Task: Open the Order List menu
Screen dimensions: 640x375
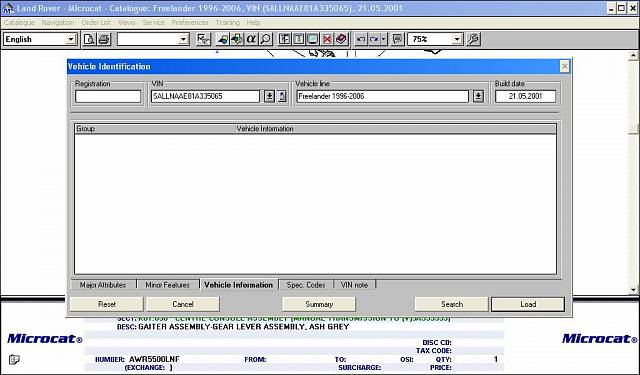Action: coord(96,22)
